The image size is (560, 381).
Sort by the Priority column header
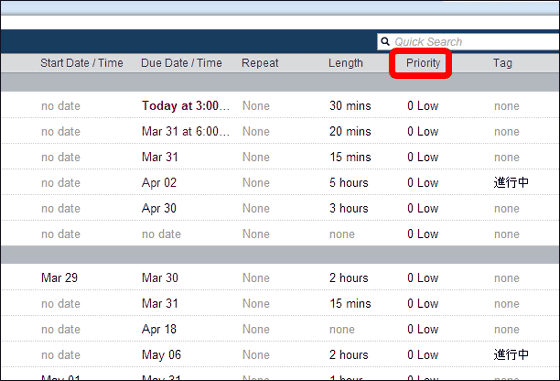pos(423,63)
